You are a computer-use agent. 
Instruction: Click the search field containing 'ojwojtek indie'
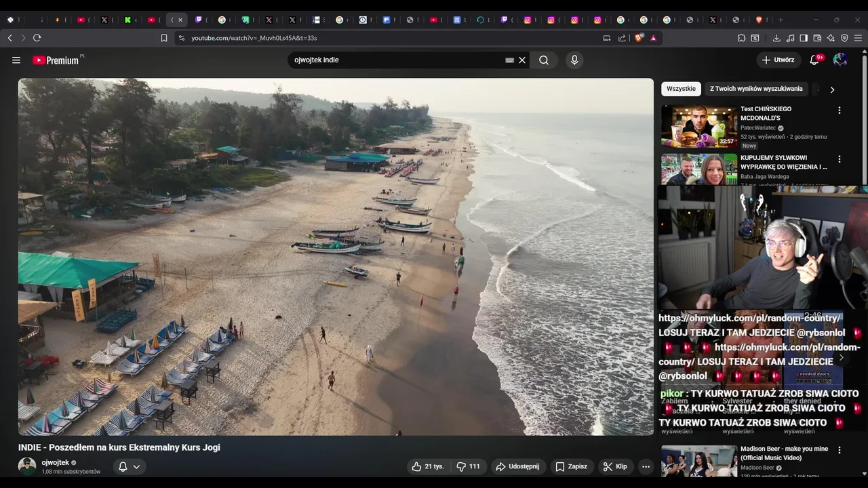pos(397,60)
